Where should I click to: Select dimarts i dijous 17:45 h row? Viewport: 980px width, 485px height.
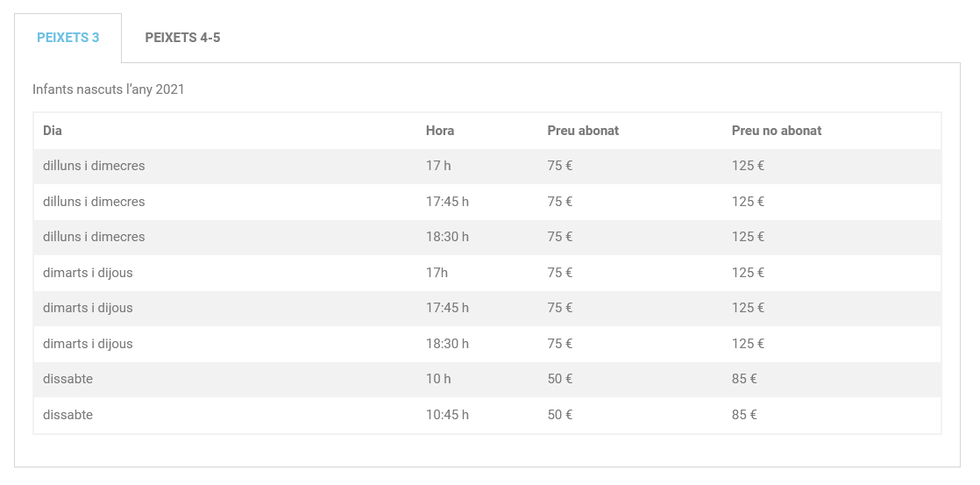487,309
